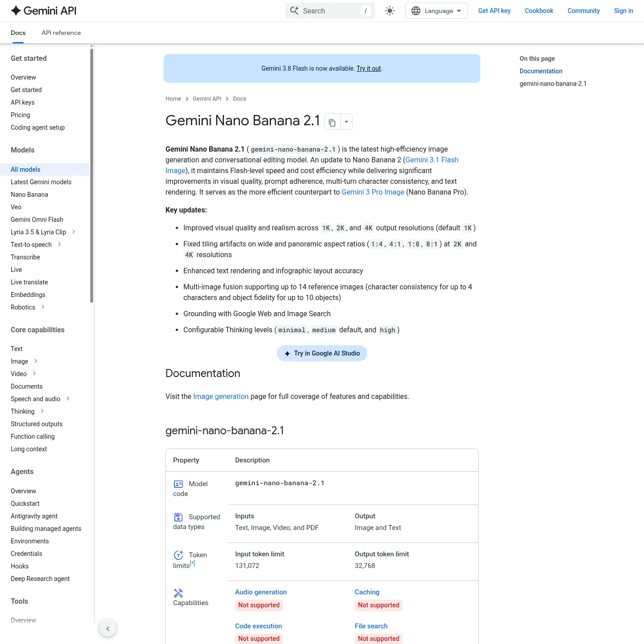
Task: Open Code execution capability link
Action: tap(258, 626)
